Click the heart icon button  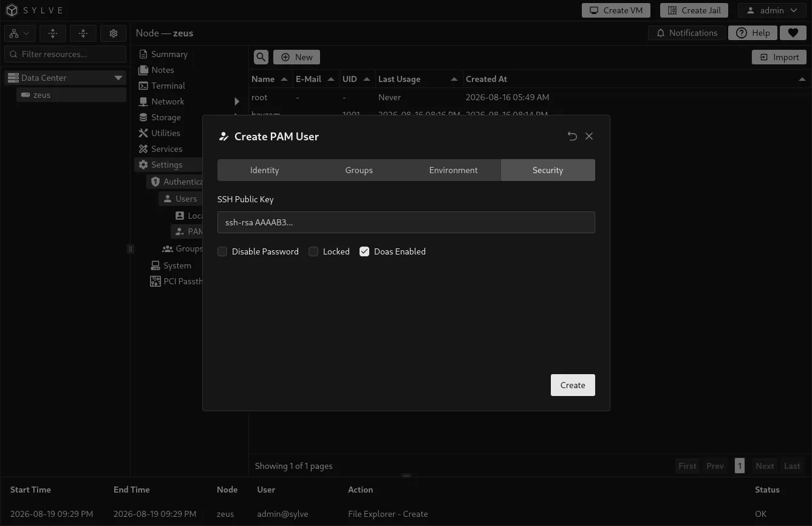793,33
